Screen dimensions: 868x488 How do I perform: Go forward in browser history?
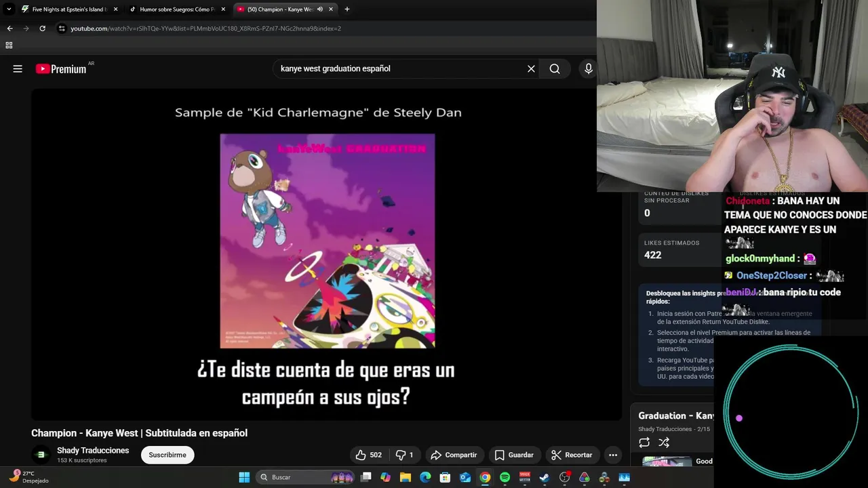pyautogui.click(x=26, y=28)
